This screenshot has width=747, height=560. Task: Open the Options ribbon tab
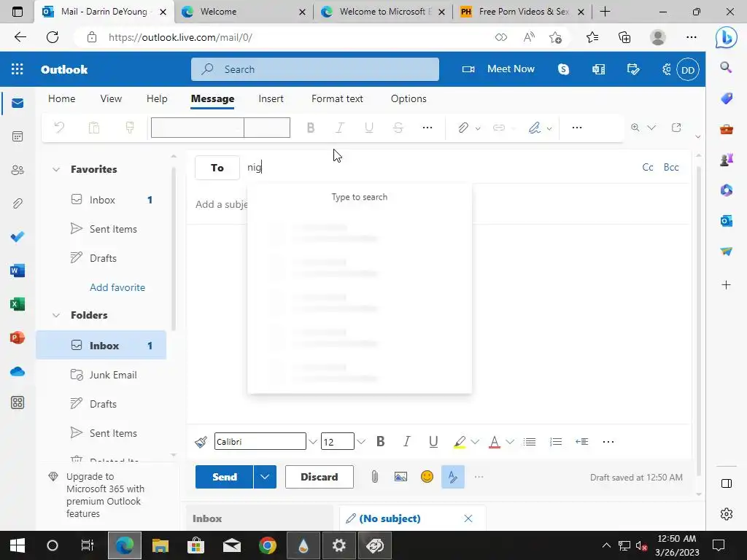409,98
